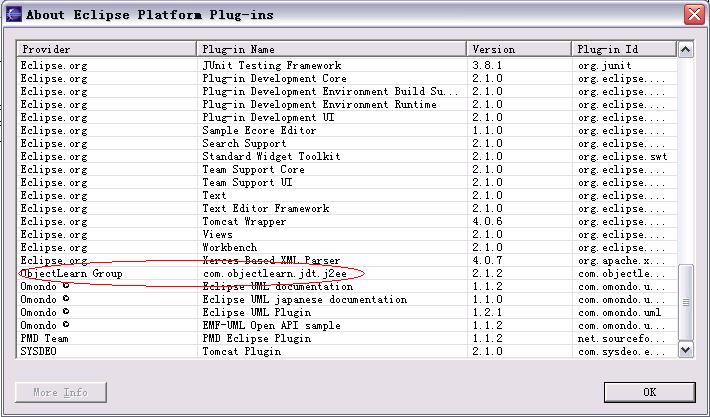Click the scrollbar down arrow

point(686,350)
